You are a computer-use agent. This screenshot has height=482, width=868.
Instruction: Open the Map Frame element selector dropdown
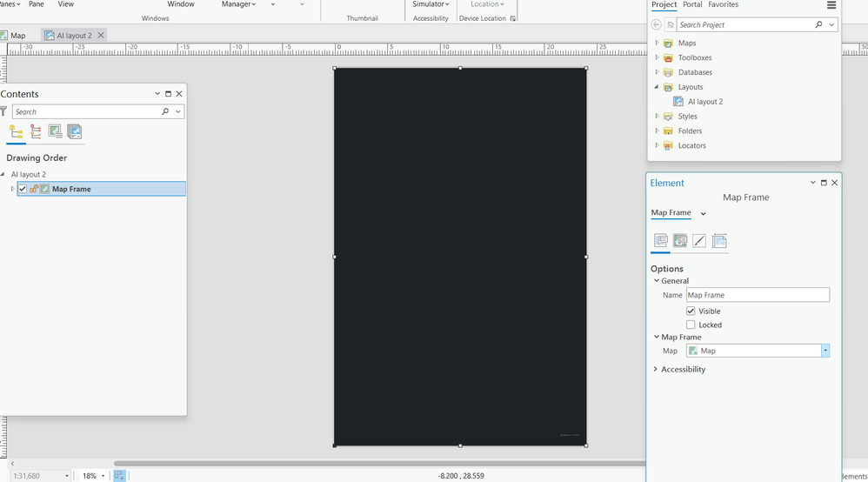coord(703,213)
